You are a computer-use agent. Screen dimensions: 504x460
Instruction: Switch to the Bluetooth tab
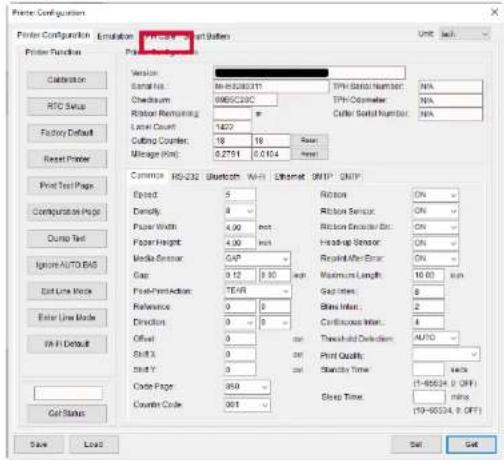point(223,177)
